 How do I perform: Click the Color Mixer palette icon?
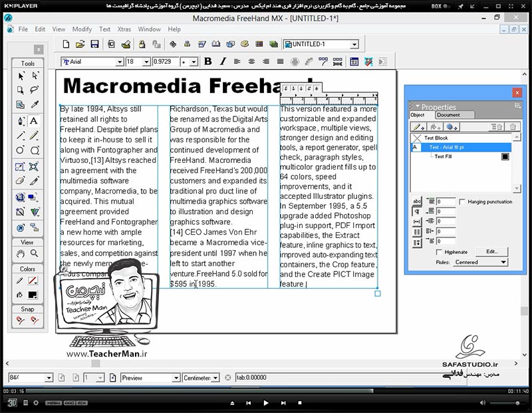pyautogui.click(x=245, y=44)
